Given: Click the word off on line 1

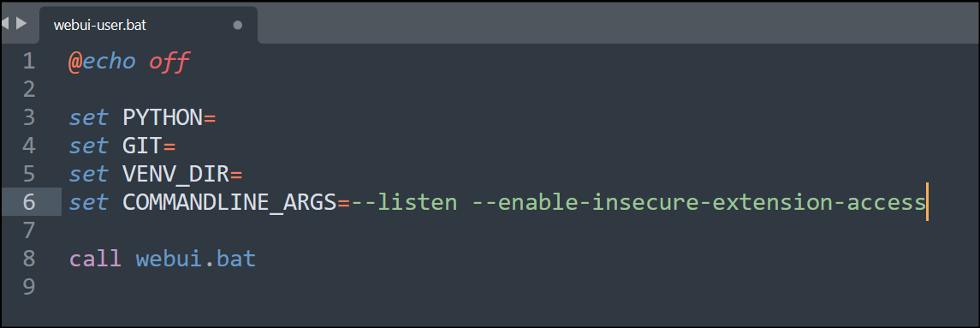Looking at the screenshot, I should 169,62.
